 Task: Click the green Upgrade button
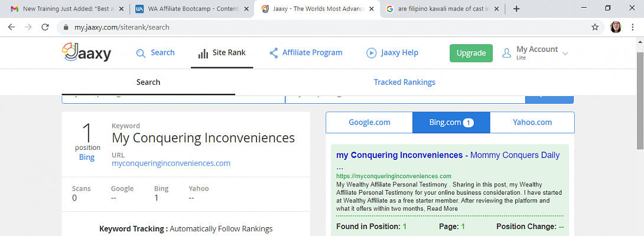click(x=471, y=53)
